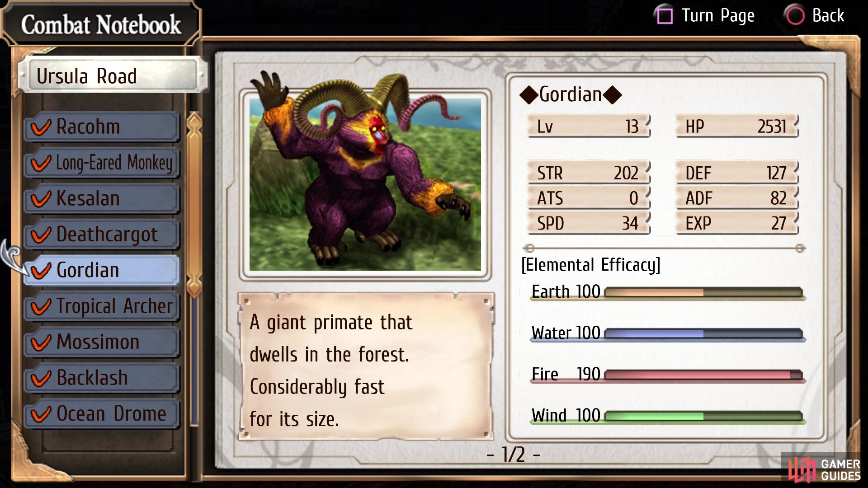This screenshot has height=488, width=868.
Task: Choose Long-Eared Monkey from the list
Action: pos(102,163)
